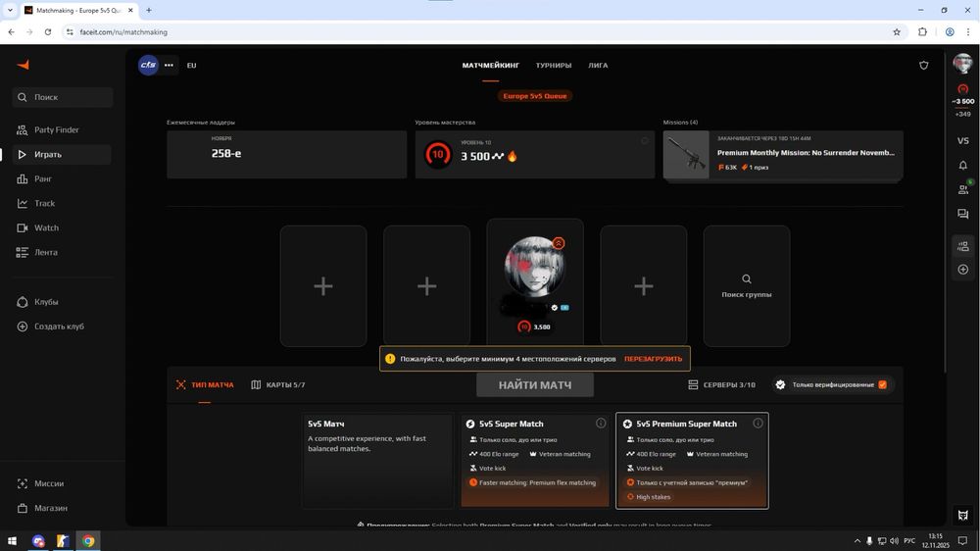Open Premium Monthly Mission card
Viewport: 980px width, 551px height.
pos(783,155)
